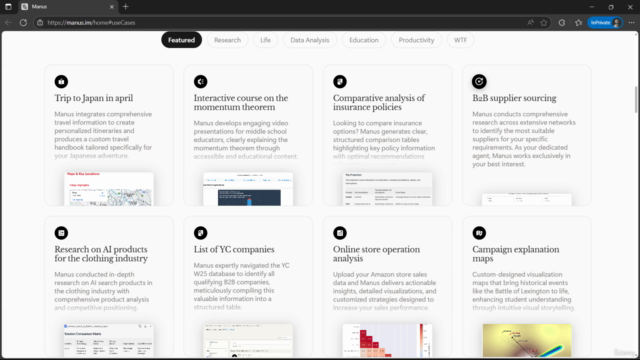Viewport: 640px width, 360px height.
Task: Click the List of YC companies icon
Action: tap(200, 233)
